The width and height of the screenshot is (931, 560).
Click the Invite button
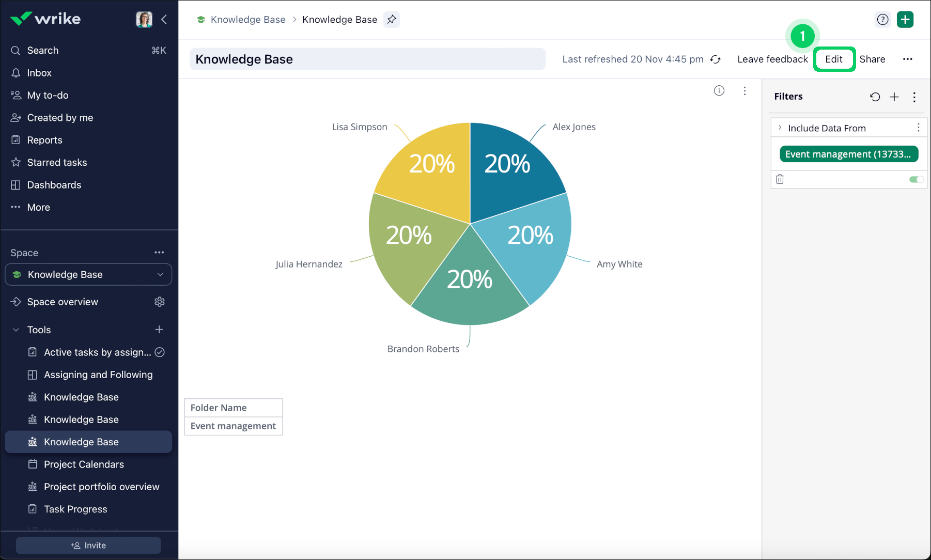tap(88, 545)
